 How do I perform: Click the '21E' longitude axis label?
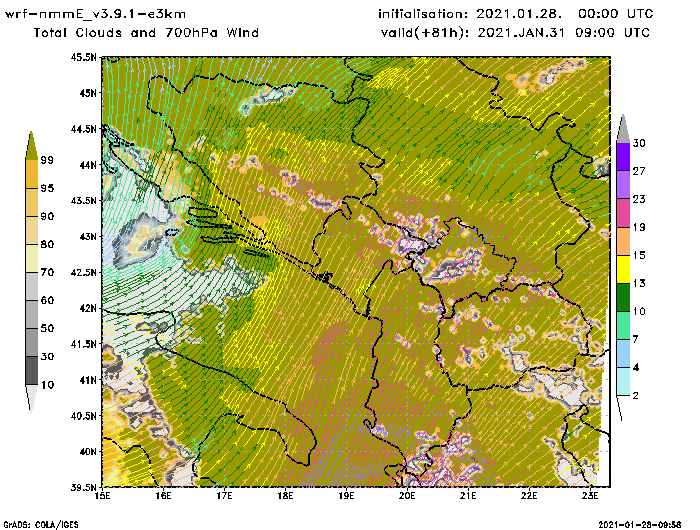pyautogui.click(x=468, y=496)
